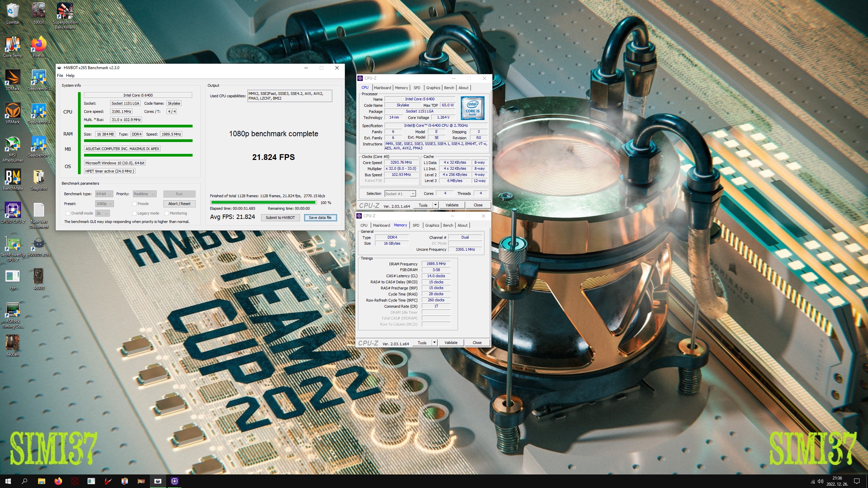Open the Lomtár recycle bin icon
Screen dimensions: 868x488
13,14
